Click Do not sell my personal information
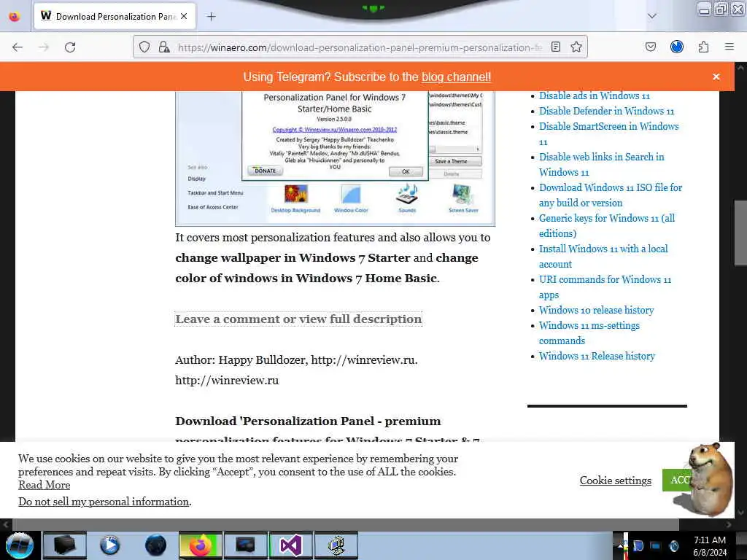The image size is (747, 560). pyautogui.click(x=104, y=502)
